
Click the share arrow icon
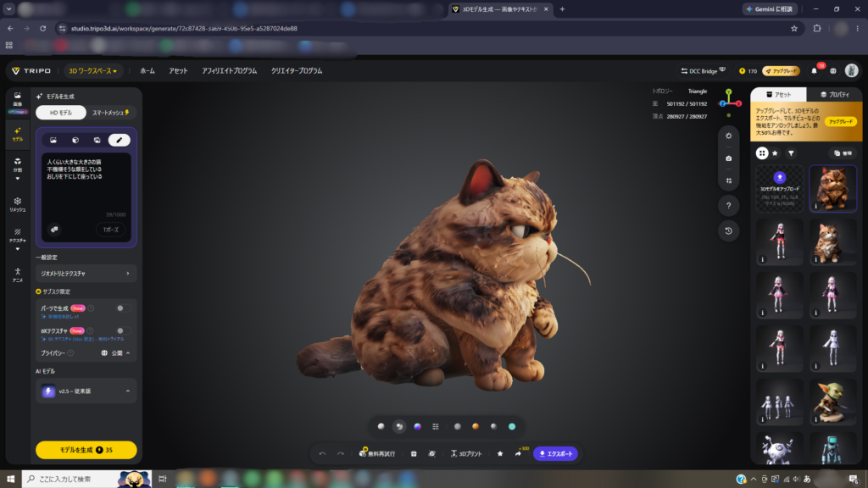pyautogui.click(x=518, y=454)
